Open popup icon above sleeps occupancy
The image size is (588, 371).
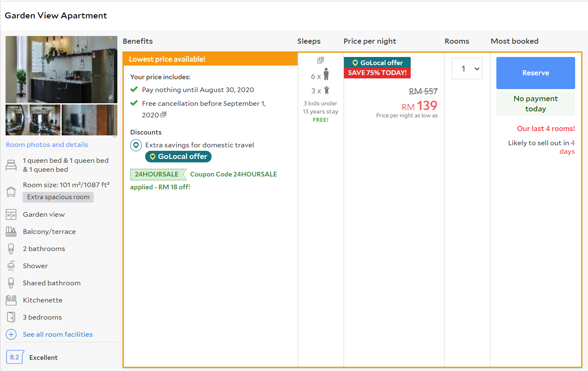320,60
